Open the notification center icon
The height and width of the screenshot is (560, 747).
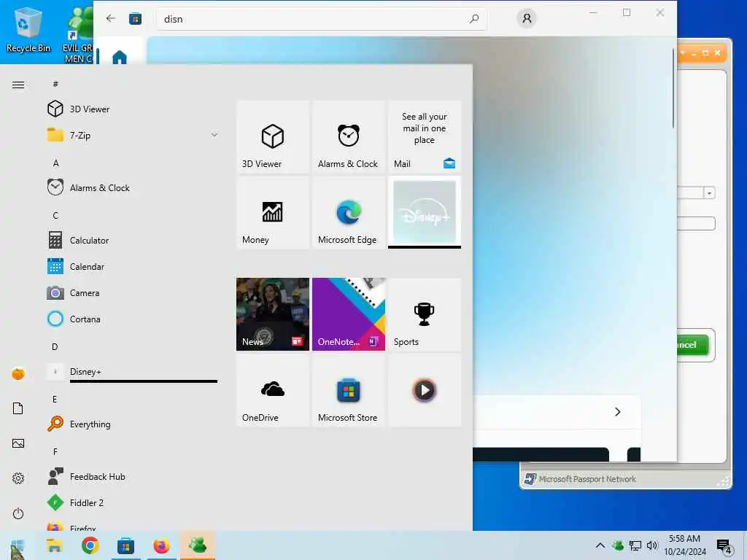724,546
